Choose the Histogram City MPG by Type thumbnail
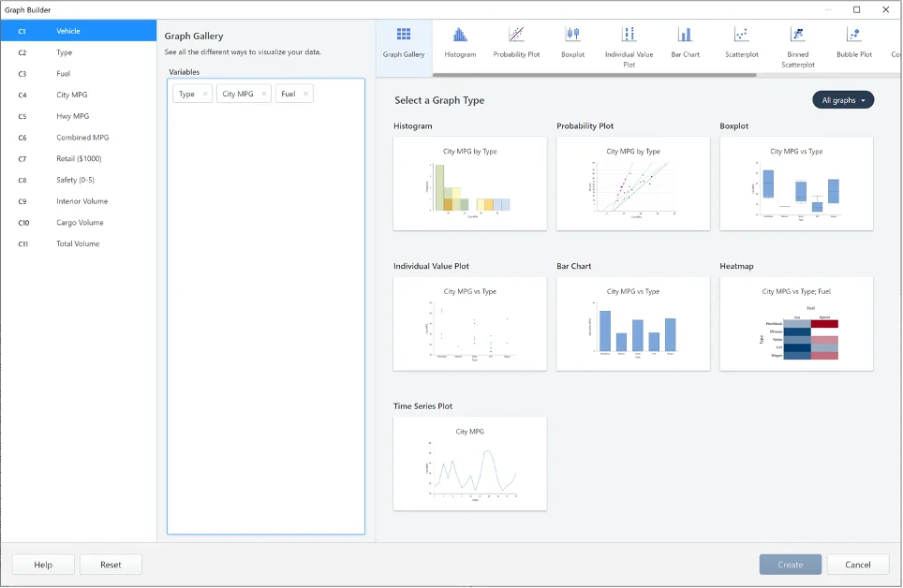 point(470,184)
